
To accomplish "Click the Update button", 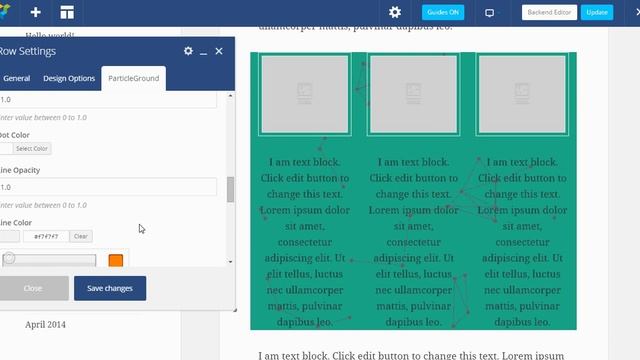I will 597,12.
